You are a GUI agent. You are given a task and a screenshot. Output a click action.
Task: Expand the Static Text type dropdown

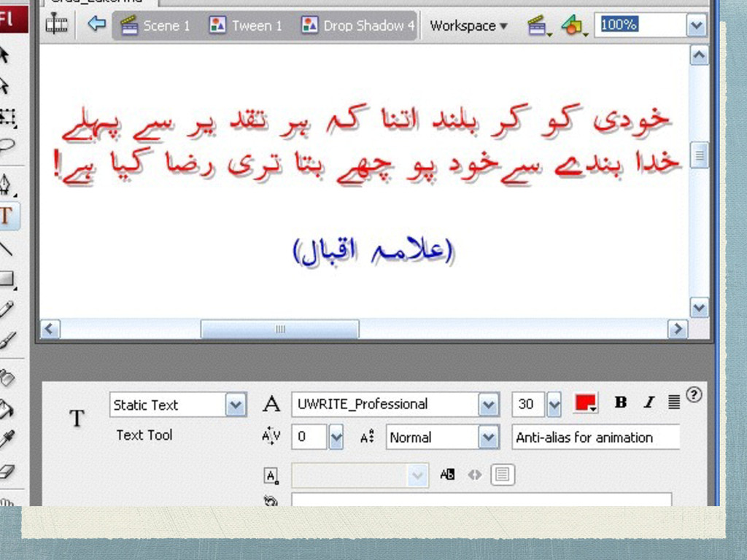pyautogui.click(x=236, y=405)
